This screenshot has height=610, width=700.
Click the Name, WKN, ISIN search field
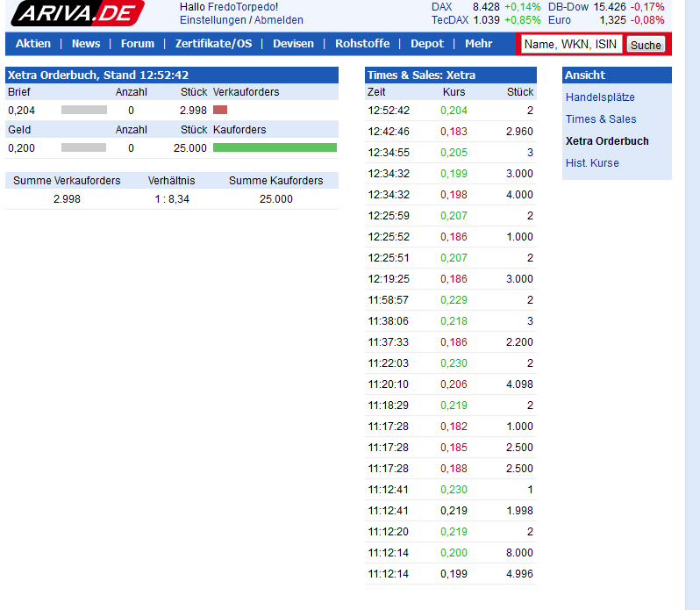(570, 44)
